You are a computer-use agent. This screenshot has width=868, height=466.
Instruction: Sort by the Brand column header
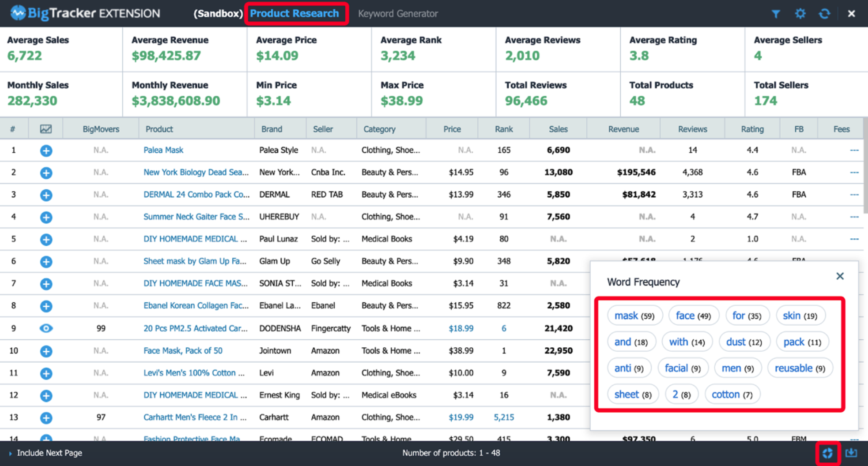click(x=272, y=129)
